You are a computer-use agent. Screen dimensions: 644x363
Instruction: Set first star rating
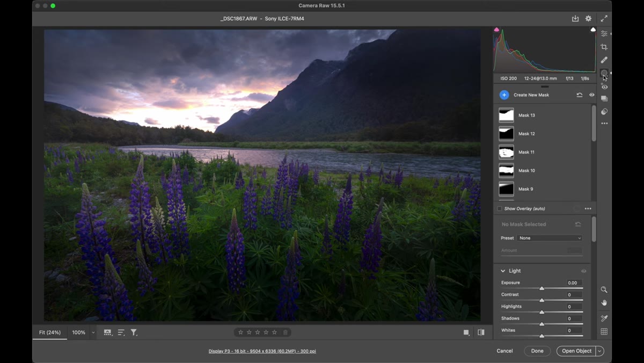click(240, 332)
